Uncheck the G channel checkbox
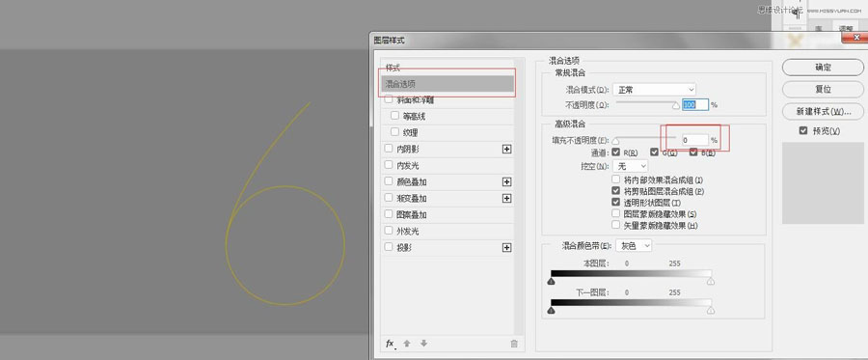 point(654,152)
